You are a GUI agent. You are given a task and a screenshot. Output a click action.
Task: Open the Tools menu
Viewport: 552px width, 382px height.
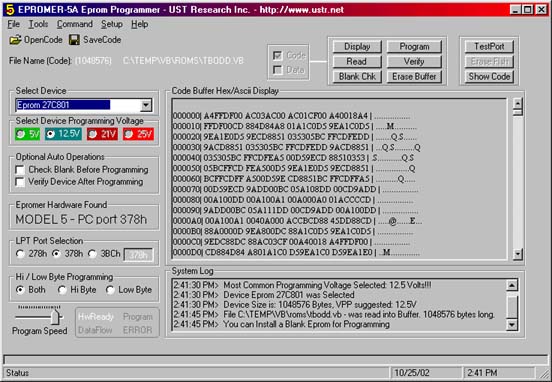pos(38,24)
